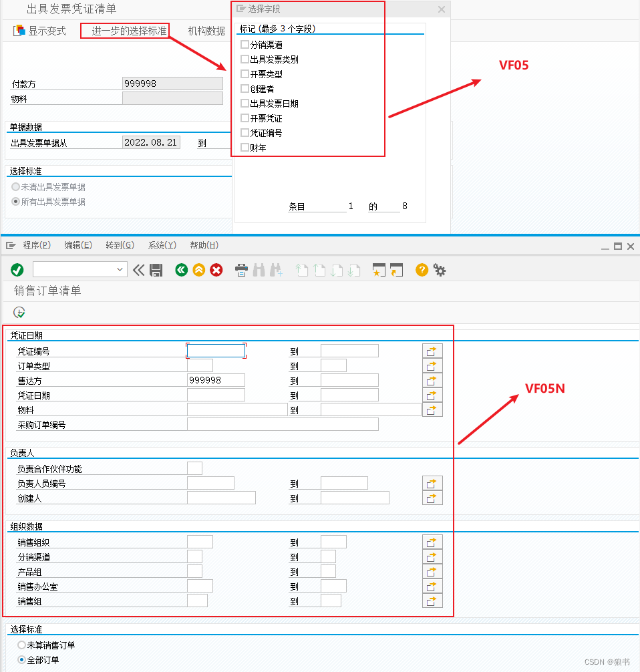Click the 采购订单编号 input field
The height and width of the screenshot is (672, 640).
click(x=282, y=424)
